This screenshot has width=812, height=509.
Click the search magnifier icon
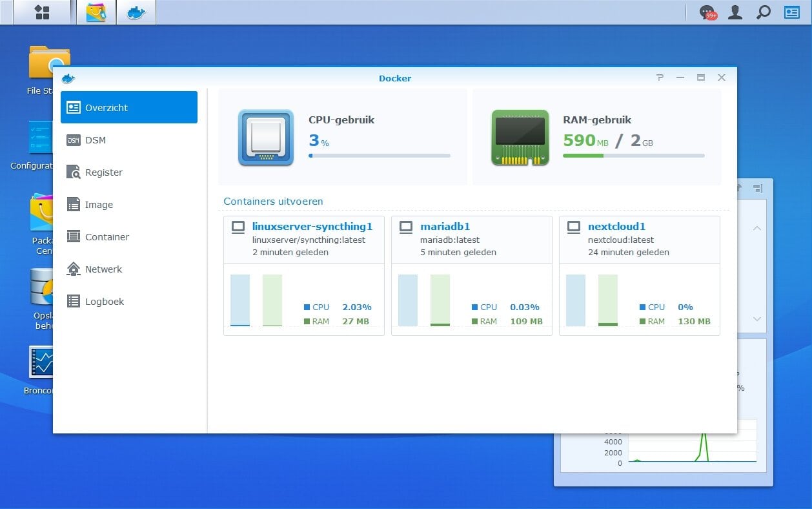click(763, 12)
